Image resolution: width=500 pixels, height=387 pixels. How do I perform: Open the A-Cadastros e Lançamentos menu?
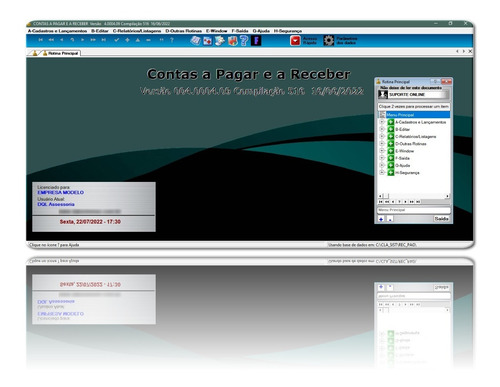click(57, 31)
